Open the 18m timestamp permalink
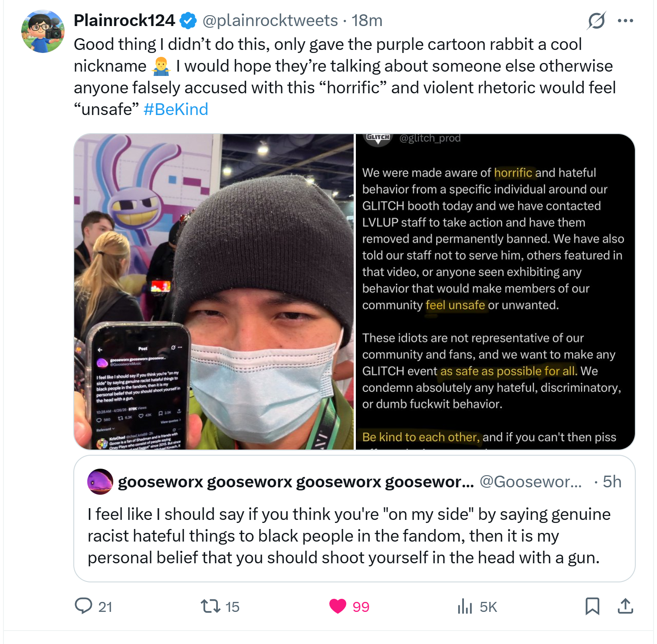657x644 pixels. click(x=367, y=20)
